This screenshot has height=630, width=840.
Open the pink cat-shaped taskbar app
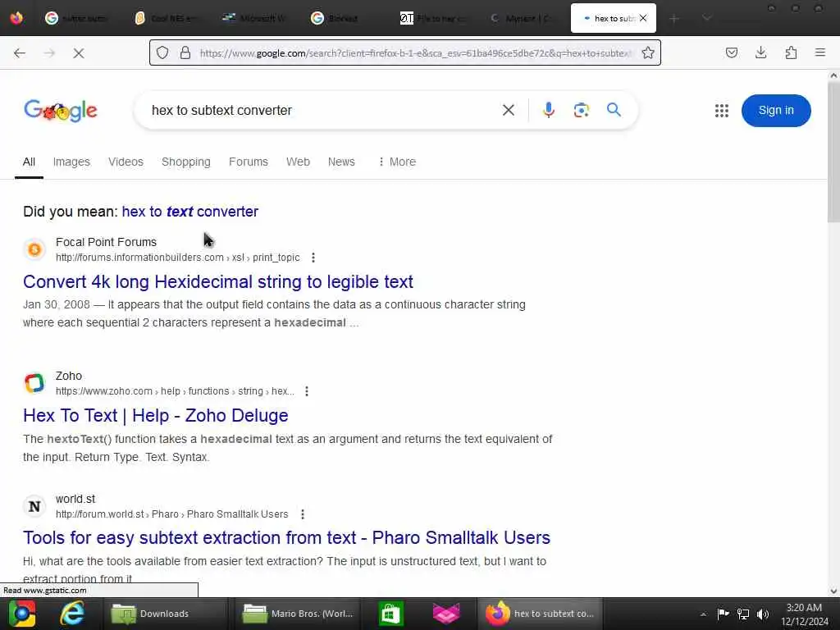pyautogui.click(x=446, y=614)
